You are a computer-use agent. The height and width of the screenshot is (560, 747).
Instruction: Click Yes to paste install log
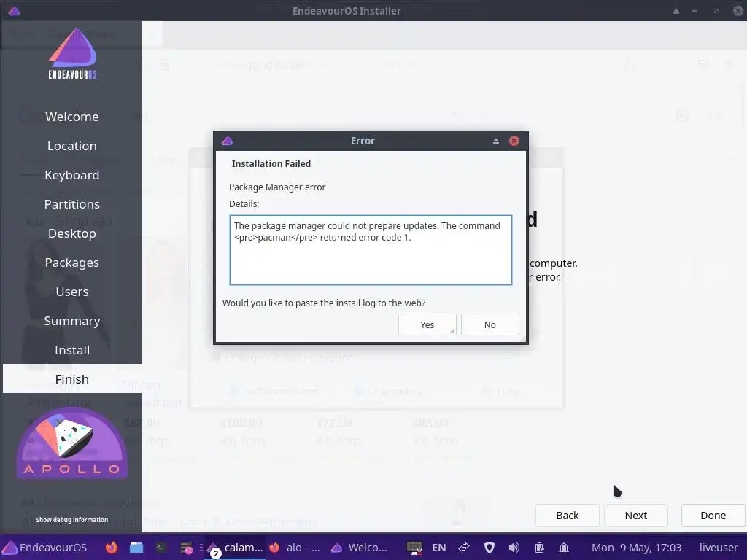click(x=427, y=324)
